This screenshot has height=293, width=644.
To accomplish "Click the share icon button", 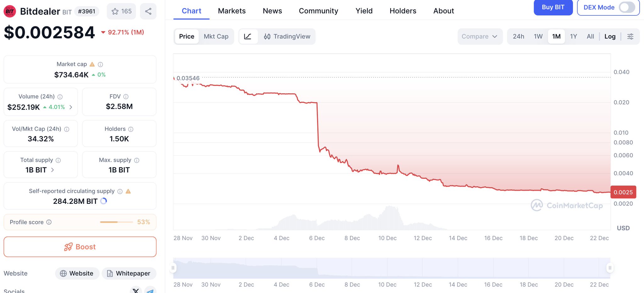I will tap(148, 11).
